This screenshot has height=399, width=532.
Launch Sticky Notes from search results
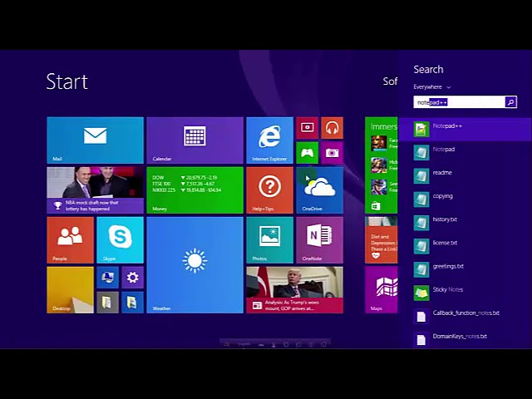(465, 293)
